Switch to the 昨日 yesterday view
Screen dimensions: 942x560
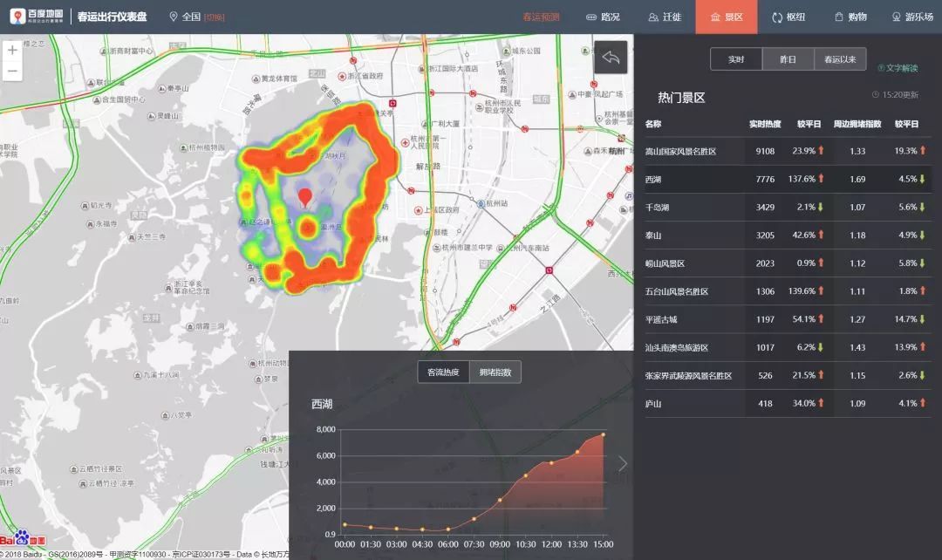788,59
